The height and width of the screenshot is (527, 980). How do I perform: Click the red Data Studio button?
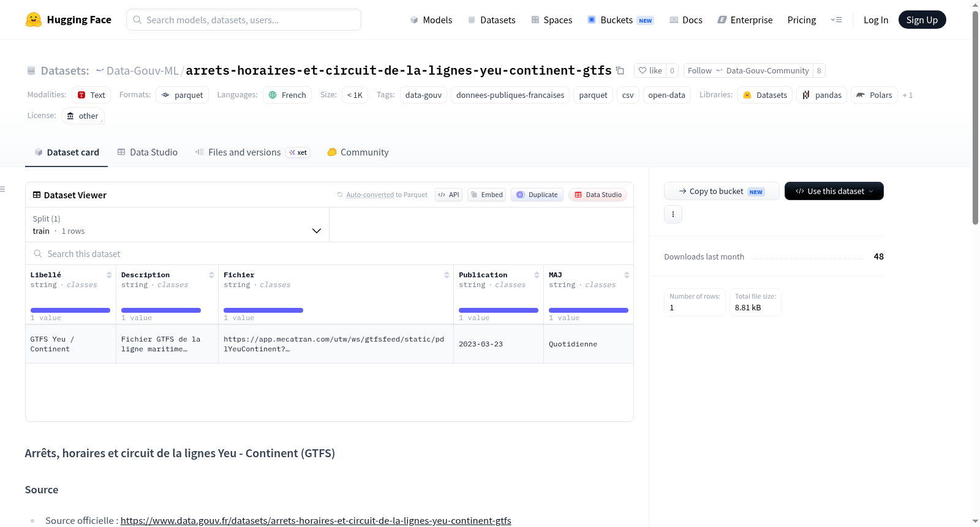pyautogui.click(x=598, y=195)
